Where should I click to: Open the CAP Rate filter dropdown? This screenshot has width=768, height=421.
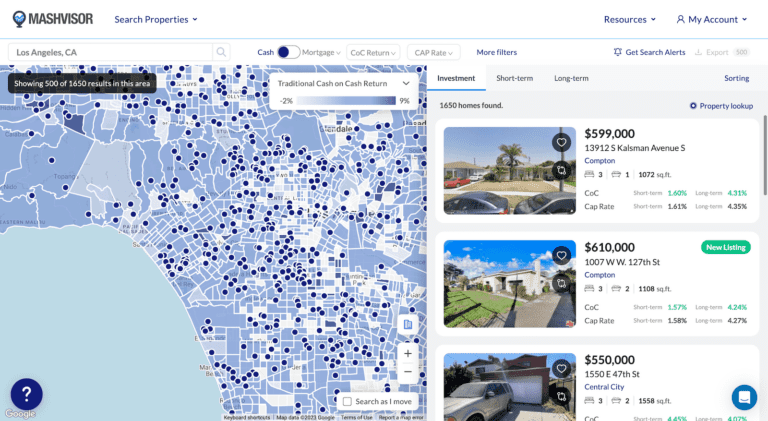(434, 52)
